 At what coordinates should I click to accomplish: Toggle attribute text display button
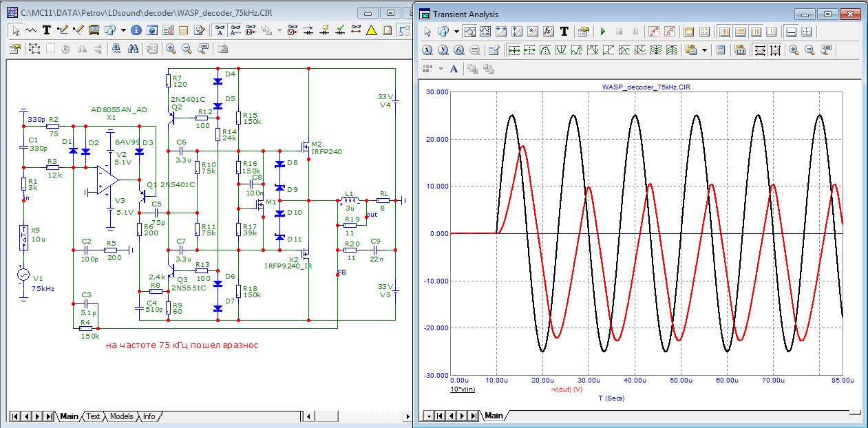click(x=220, y=30)
